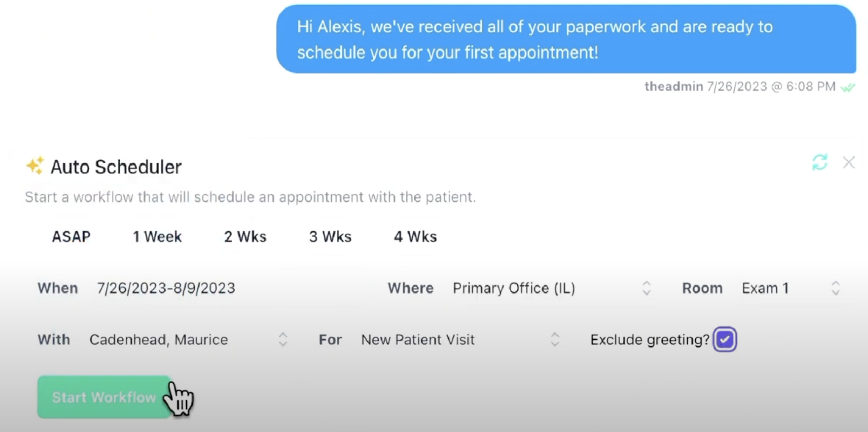Click the sparkle icon beside Auto Scheduler
This screenshot has height=432, width=868.
pyautogui.click(x=35, y=166)
